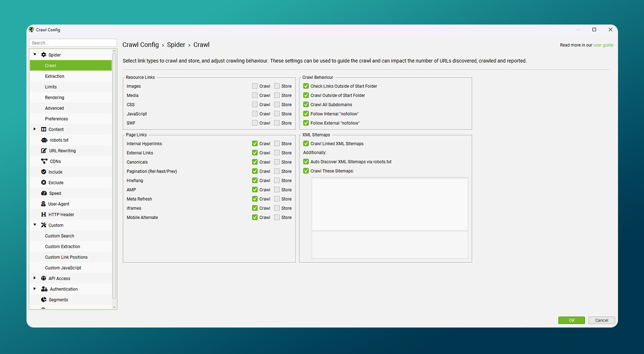The width and height of the screenshot is (644, 354).
Task: Click the HTTP Header icon
Action: point(44,215)
